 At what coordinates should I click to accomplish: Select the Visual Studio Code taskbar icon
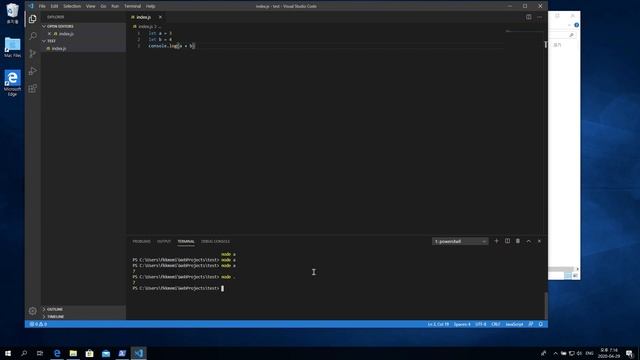[139, 353]
